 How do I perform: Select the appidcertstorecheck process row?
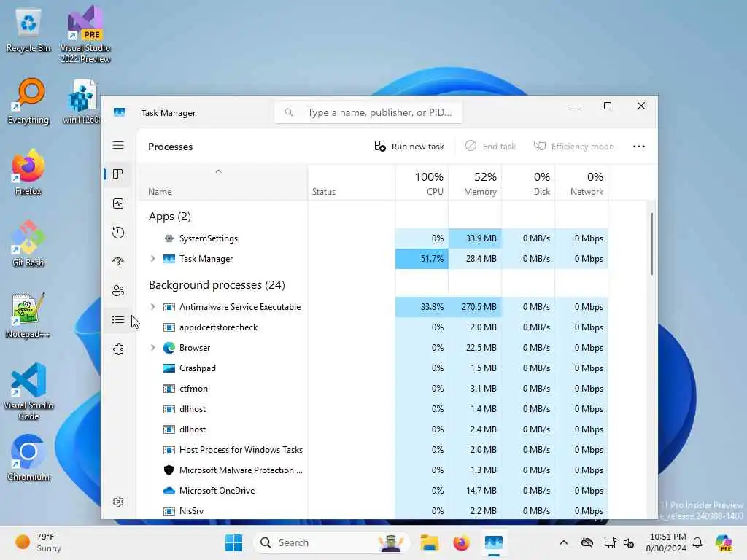[x=373, y=327]
